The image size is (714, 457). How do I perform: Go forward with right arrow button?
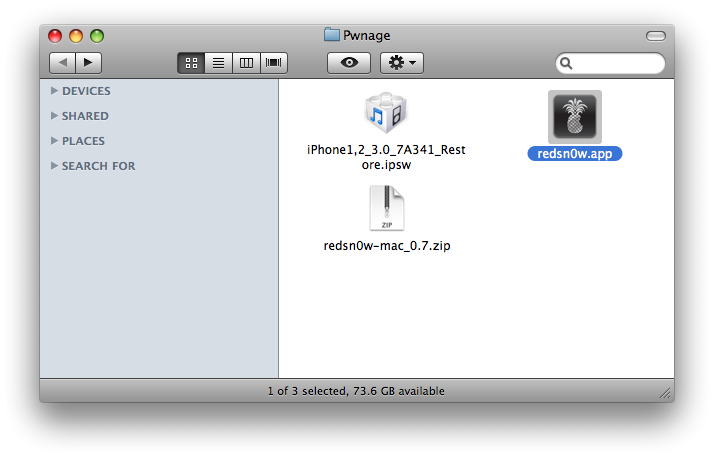tap(88, 63)
